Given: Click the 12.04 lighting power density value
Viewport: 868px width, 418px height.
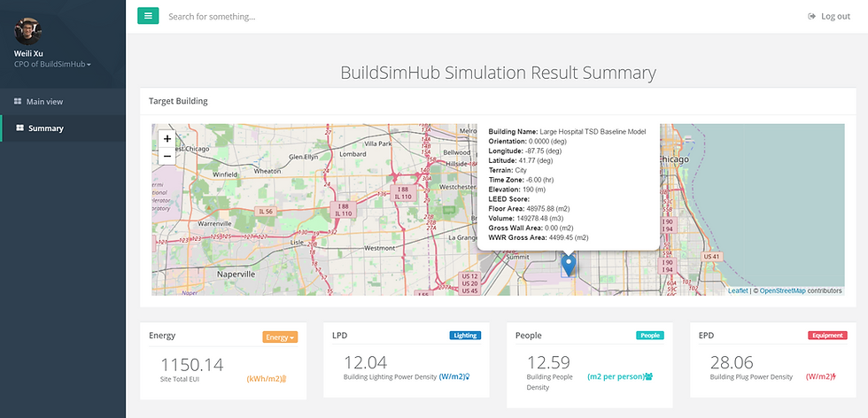Looking at the screenshot, I should coord(365,362).
